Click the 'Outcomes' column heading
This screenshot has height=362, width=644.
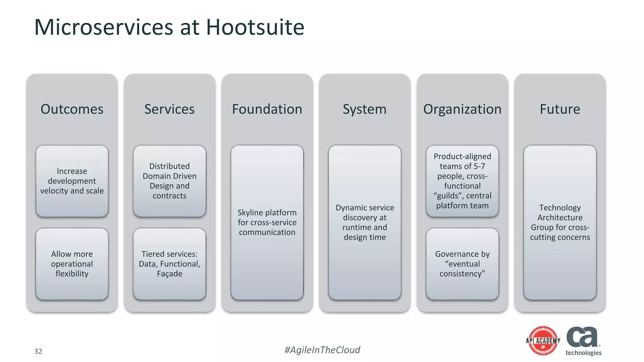coord(72,109)
